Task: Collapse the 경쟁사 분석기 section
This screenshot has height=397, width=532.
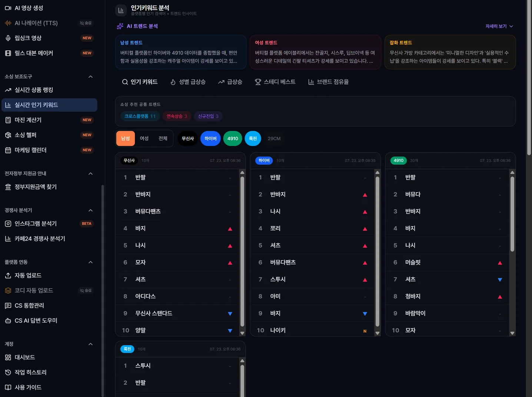Action: pyautogui.click(x=91, y=210)
